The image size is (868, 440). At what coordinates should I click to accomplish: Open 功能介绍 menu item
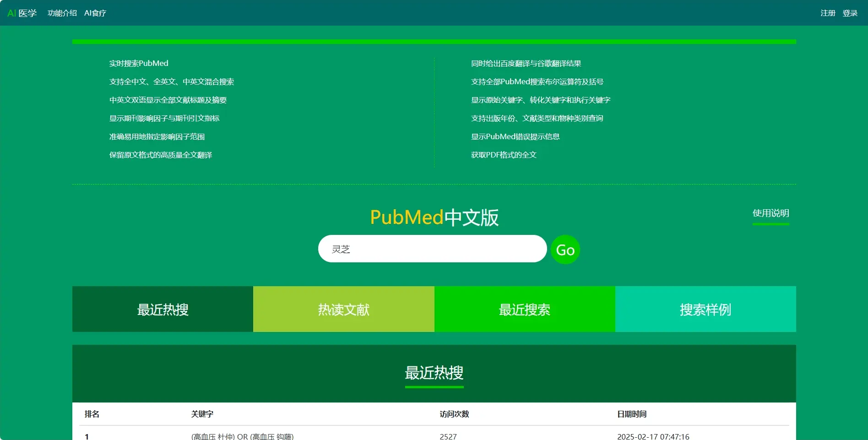pos(62,13)
